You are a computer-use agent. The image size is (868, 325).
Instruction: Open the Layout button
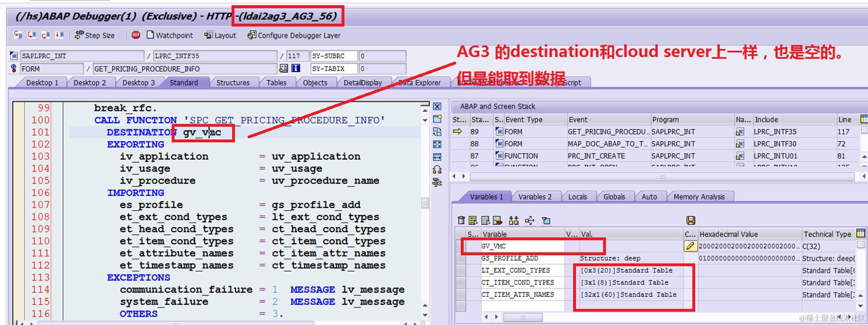pyautogui.click(x=220, y=35)
